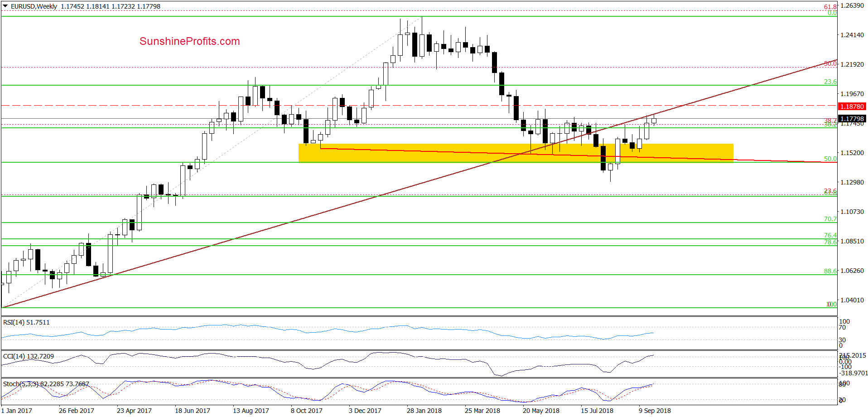The image size is (868, 417).
Task: Click the 1.06260 price axis value
Action: click(x=852, y=271)
